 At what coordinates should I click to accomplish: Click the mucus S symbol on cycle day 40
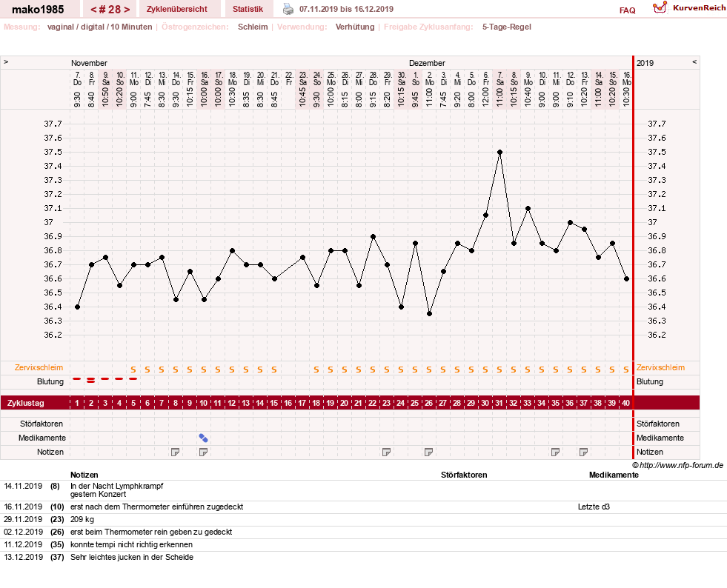(626, 370)
